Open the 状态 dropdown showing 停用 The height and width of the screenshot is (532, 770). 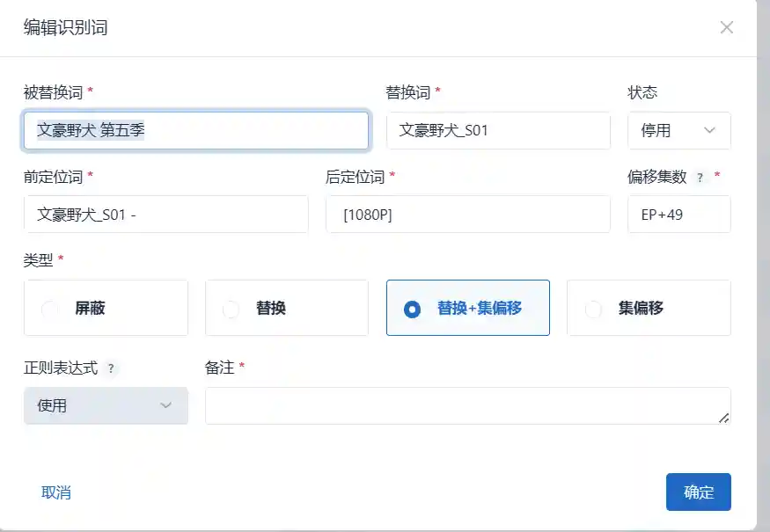678,131
